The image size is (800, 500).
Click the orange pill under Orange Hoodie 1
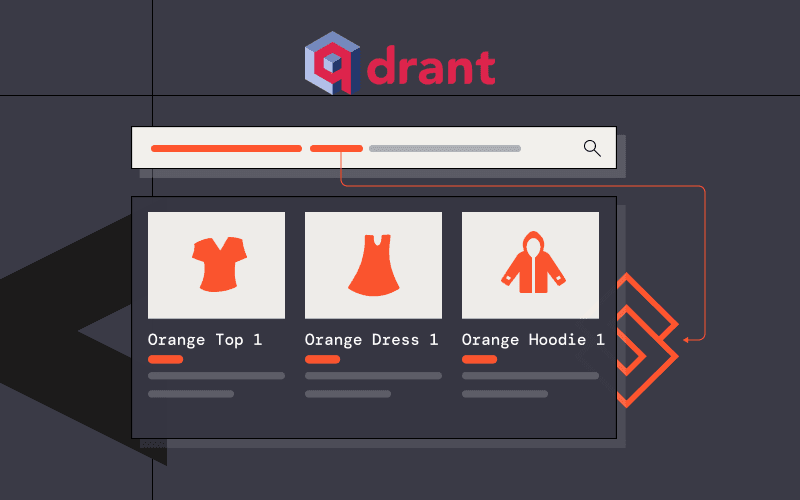(479, 359)
